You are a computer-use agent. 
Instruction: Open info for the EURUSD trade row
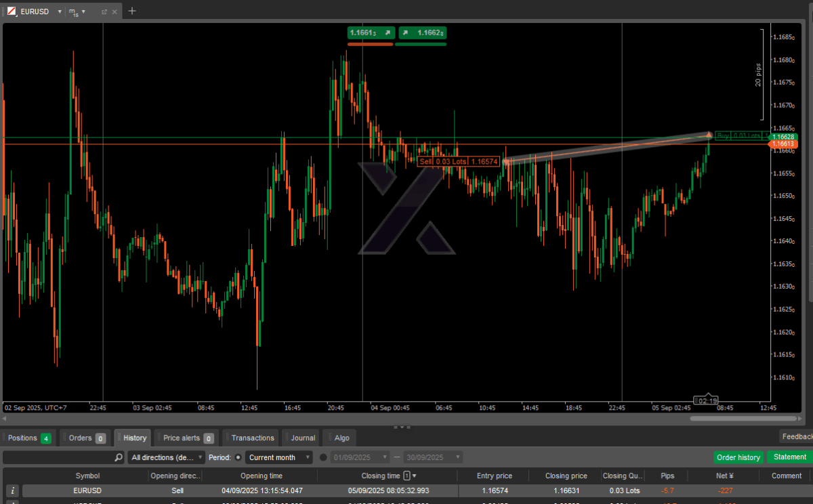[x=12, y=490]
